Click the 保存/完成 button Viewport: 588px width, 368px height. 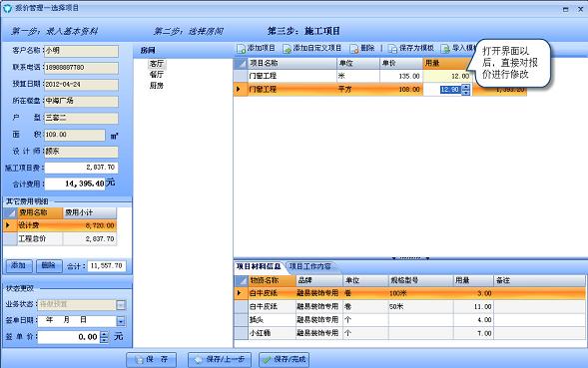285,359
